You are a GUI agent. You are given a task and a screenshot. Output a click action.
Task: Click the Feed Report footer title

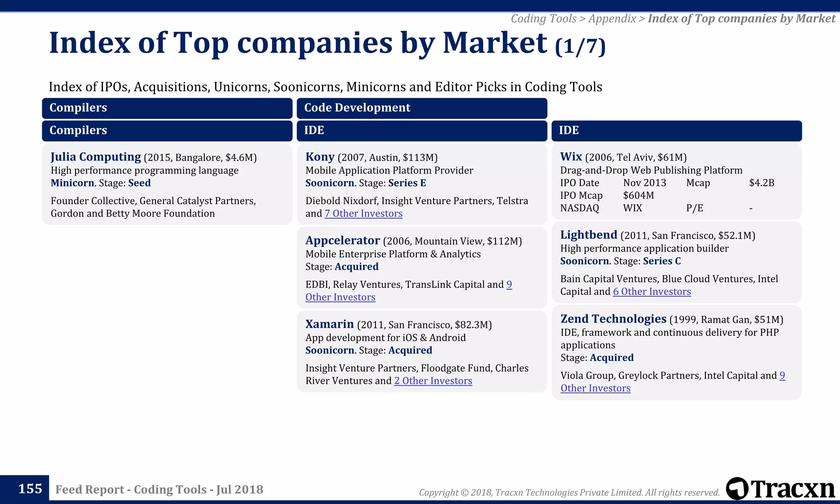tap(159, 490)
